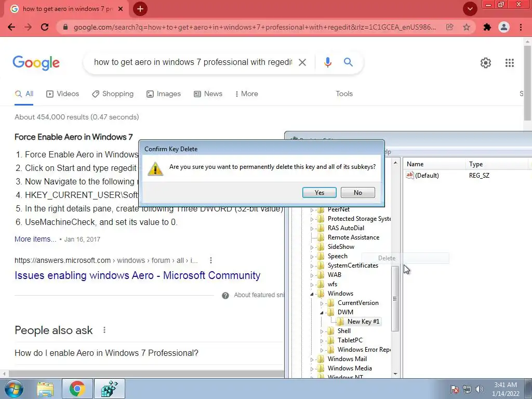Bookmark this page with the star icon
Viewport: 532px width, 399px height.
[467, 27]
